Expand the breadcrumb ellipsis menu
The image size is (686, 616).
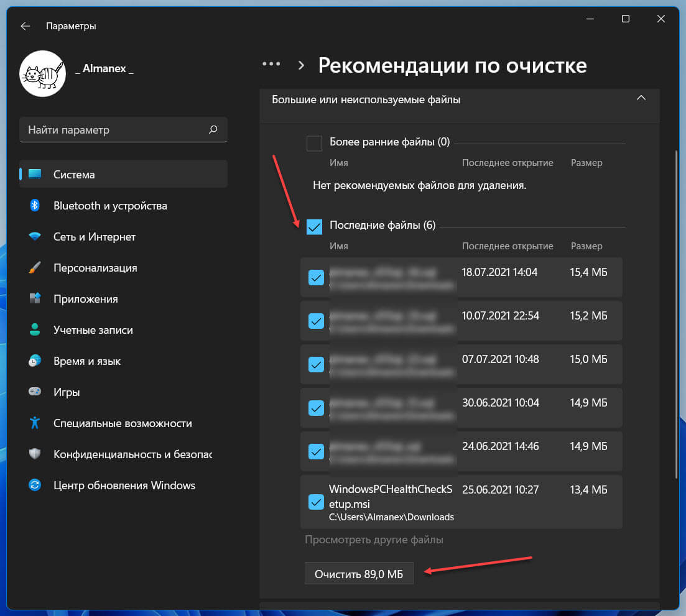pos(271,65)
